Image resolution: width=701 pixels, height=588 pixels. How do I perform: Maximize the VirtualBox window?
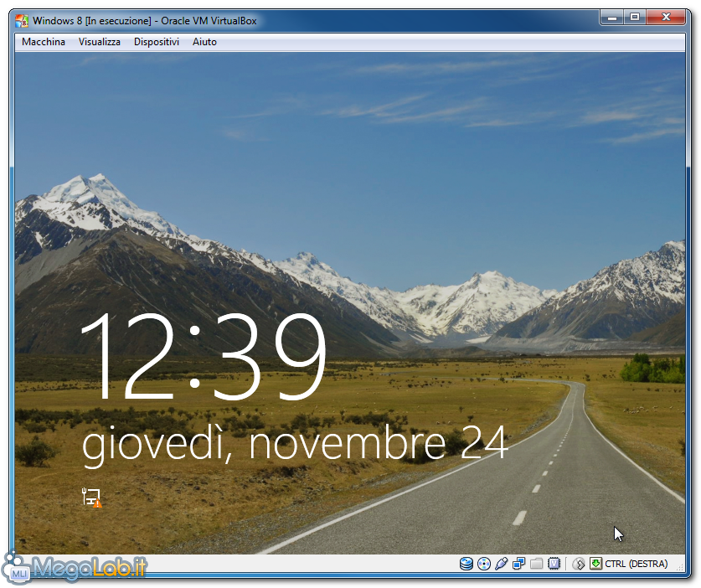[x=634, y=18]
